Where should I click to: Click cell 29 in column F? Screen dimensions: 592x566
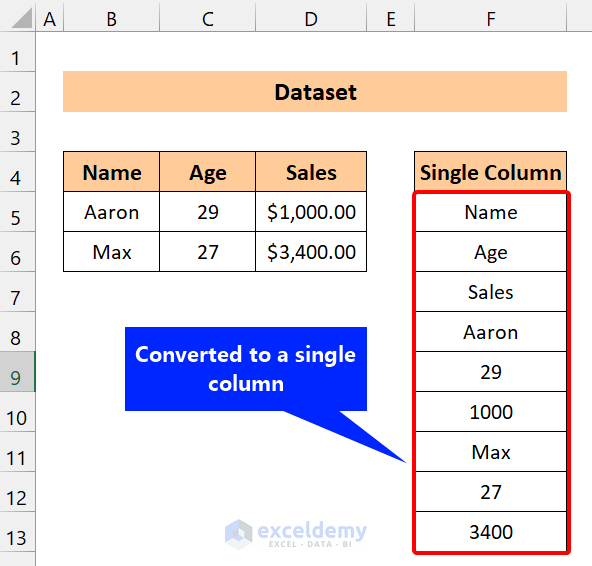click(490, 372)
